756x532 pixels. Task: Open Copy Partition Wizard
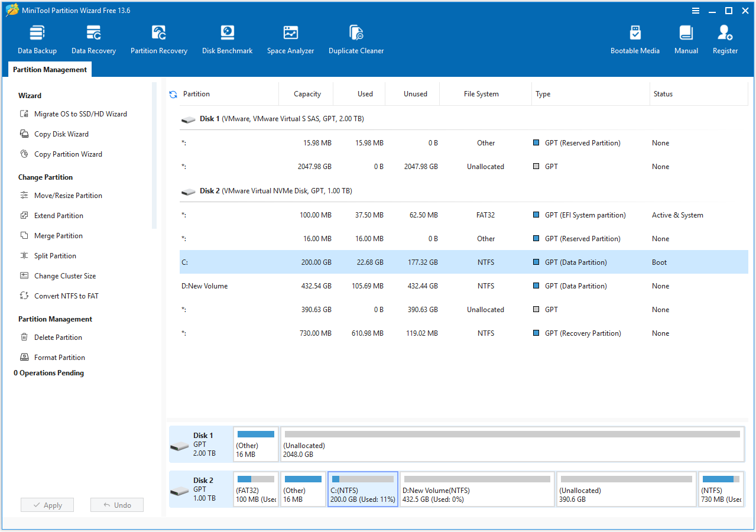coord(61,154)
